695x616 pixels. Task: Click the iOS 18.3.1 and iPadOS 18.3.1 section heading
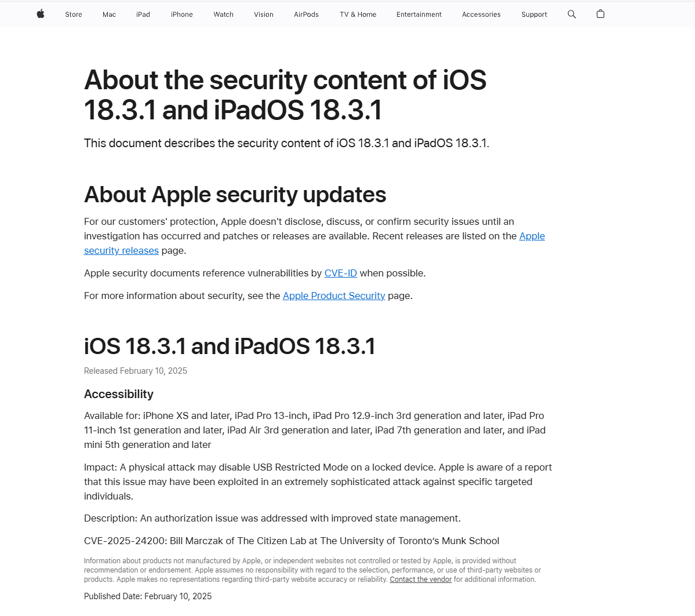[230, 346]
